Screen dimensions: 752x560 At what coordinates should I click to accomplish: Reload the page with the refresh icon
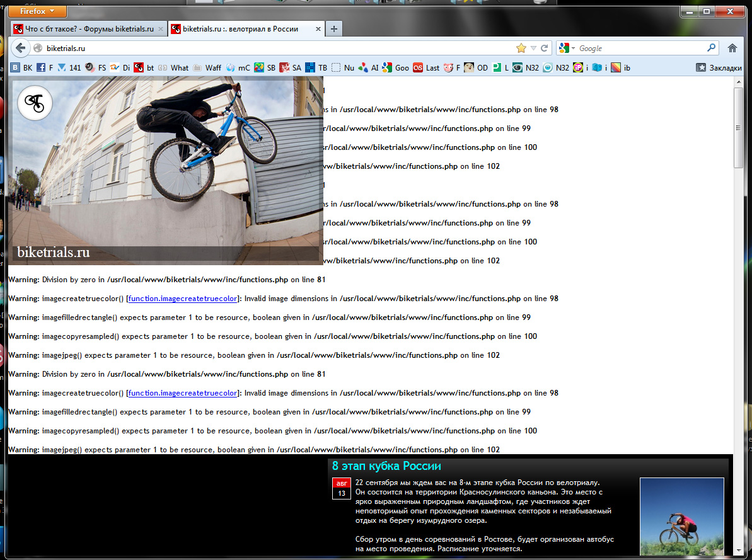click(x=544, y=48)
